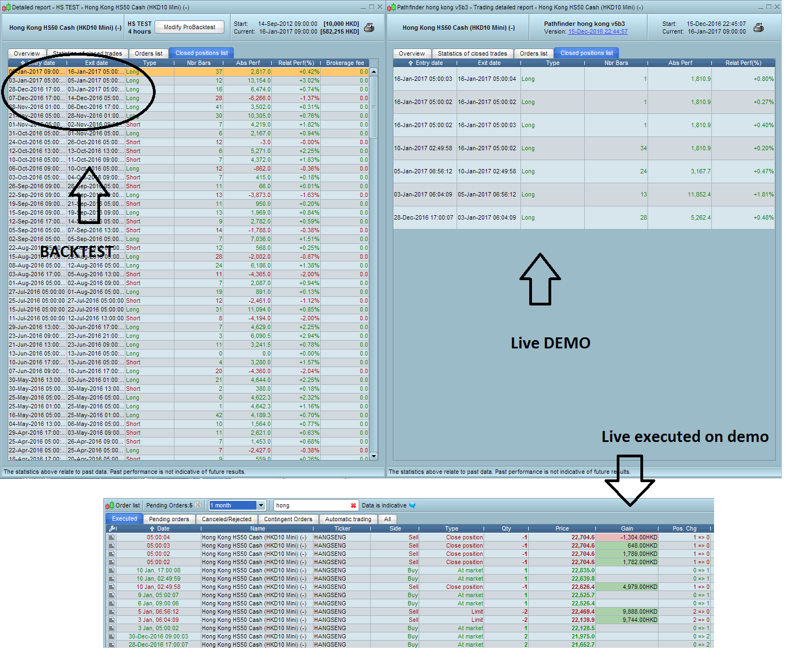Image resolution: width=812 pixels, height=661 pixels.
Task: Click the Order list candlestick icon
Action: [109, 505]
